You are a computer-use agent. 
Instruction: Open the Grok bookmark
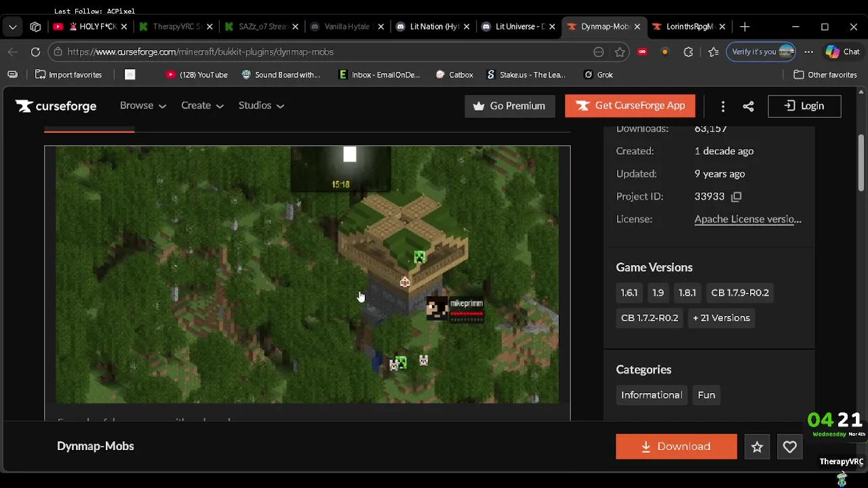599,75
